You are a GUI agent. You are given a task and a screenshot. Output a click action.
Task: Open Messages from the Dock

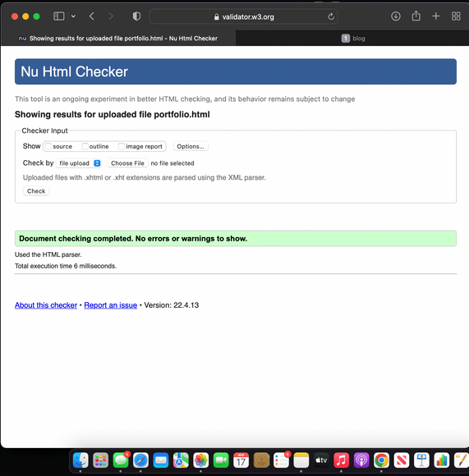(x=121, y=460)
